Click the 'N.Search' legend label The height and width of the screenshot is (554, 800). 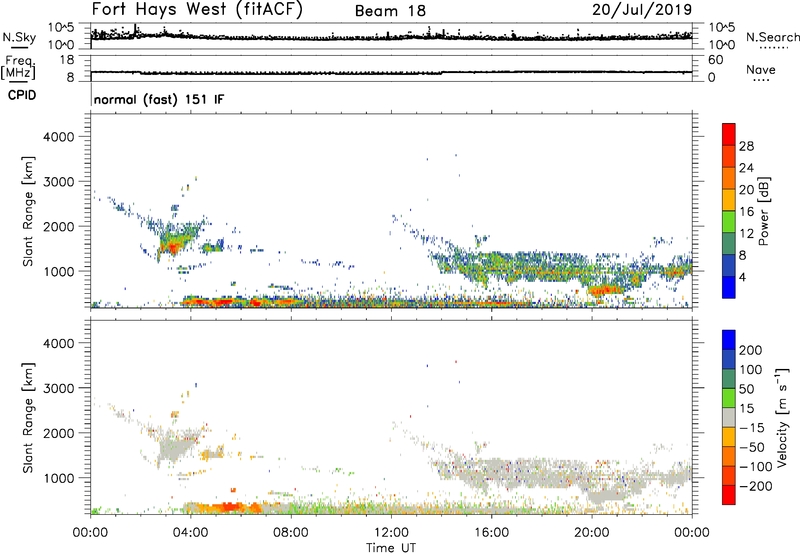click(772, 37)
